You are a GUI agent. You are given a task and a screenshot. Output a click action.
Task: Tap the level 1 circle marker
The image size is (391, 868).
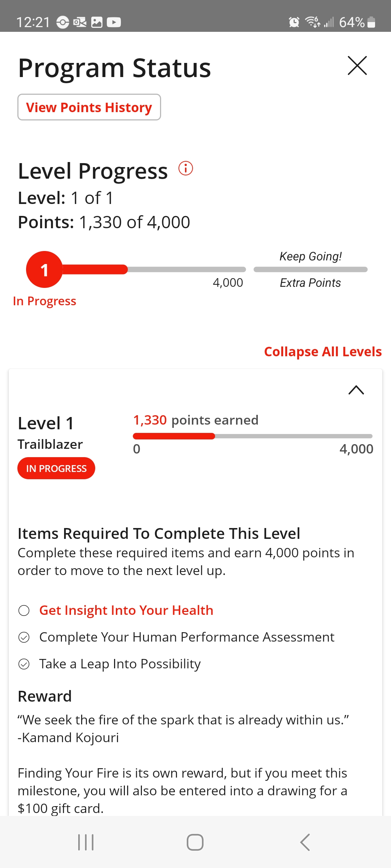tap(45, 269)
